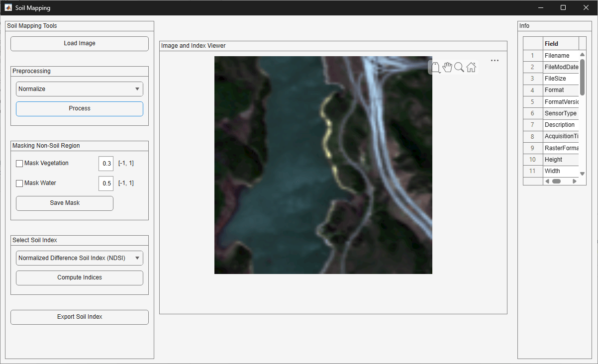Select the FileSize row cell
Image resolution: width=598 pixels, height=364 pixels.
coord(561,79)
